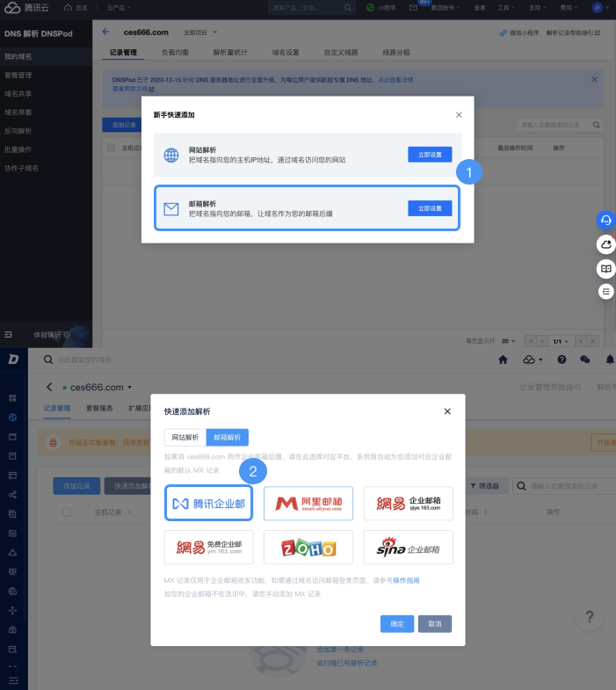Screen dimensions: 616x690
Task: Open the green 小程序 icon in top bar
Action: coord(371,8)
